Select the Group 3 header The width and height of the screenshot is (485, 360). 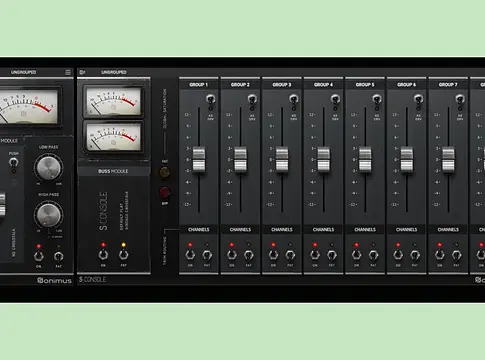(x=282, y=85)
